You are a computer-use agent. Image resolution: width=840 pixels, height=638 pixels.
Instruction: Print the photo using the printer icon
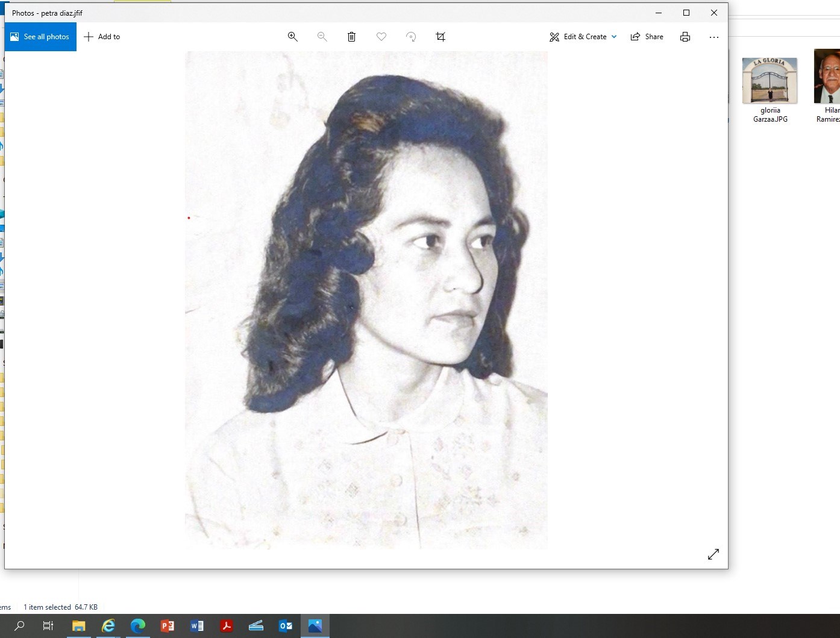click(685, 36)
